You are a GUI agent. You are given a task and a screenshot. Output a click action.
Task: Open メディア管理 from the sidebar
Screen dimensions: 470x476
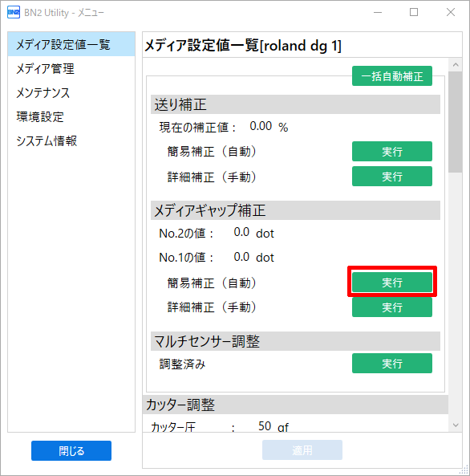[x=71, y=68]
